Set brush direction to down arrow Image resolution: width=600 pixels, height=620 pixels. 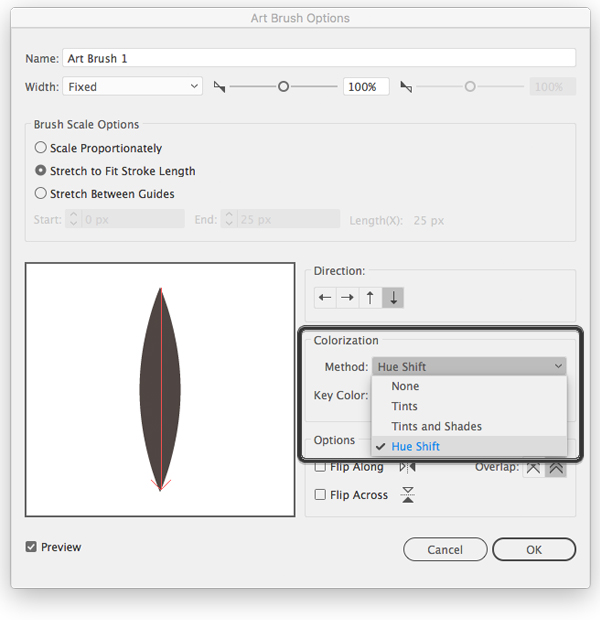click(x=393, y=297)
